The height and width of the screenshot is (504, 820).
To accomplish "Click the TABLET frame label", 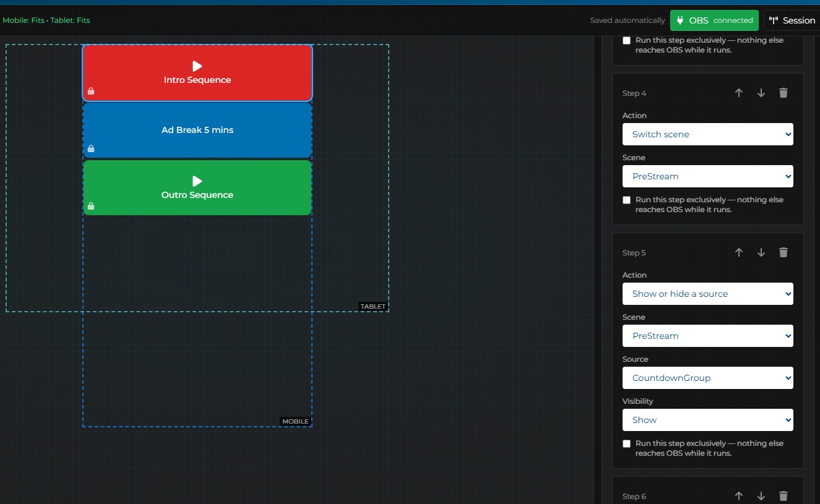I will (373, 306).
